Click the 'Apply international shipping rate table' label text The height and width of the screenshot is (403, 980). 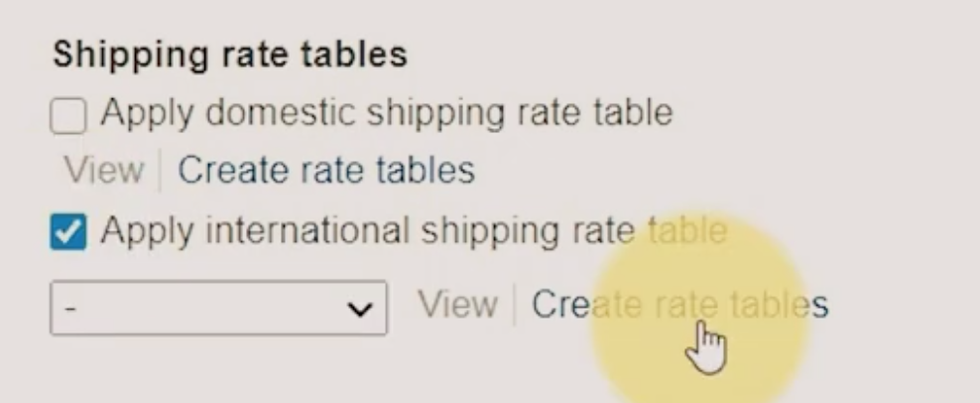[414, 230]
